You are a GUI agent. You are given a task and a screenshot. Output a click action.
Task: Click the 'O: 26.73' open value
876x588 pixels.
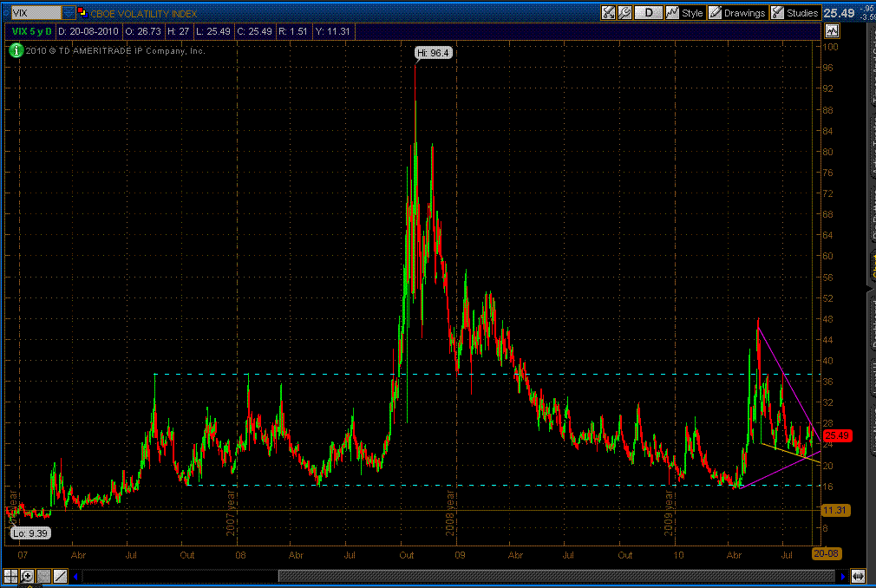click(143, 31)
